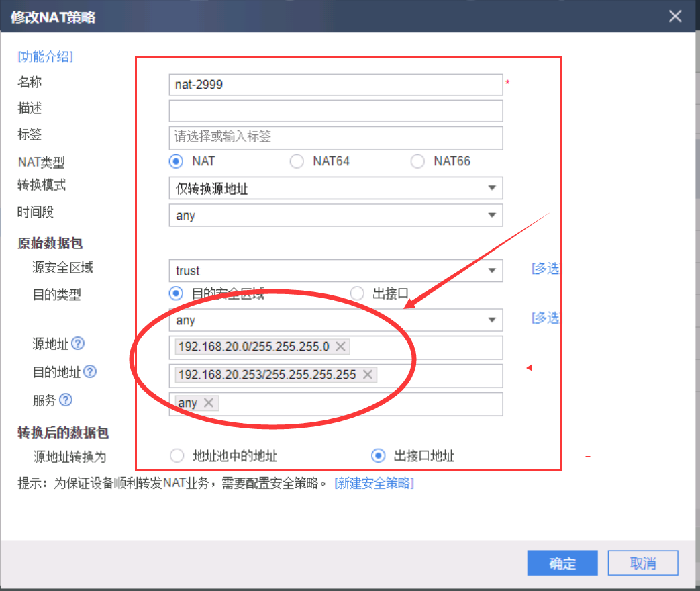
Task: Expand the destination security zone any dropdown
Action: (336, 320)
